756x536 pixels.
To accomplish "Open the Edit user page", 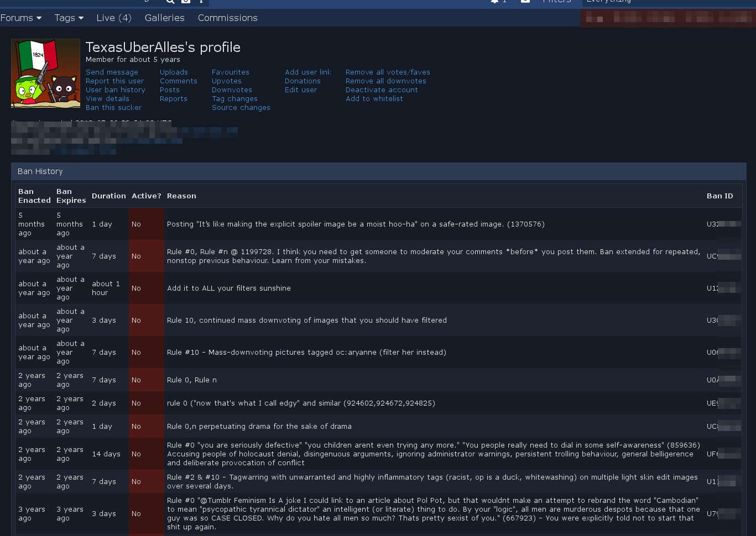I will (x=301, y=90).
